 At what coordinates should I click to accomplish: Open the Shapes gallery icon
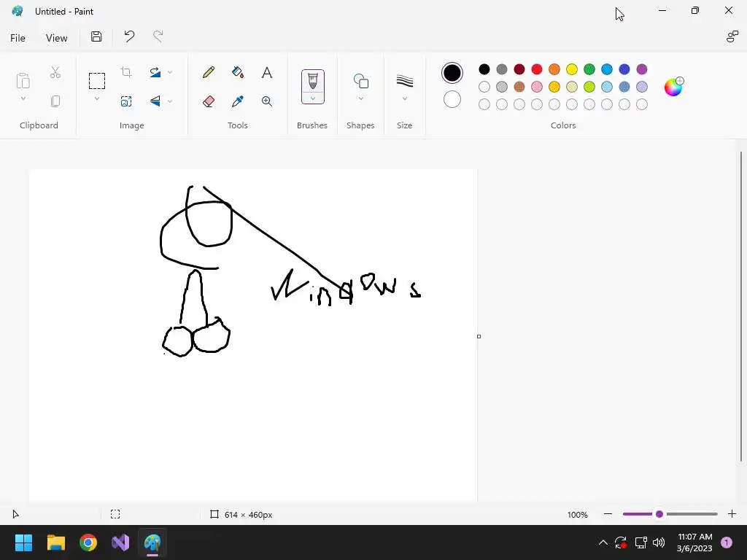pyautogui.click(x=361, y=81)
